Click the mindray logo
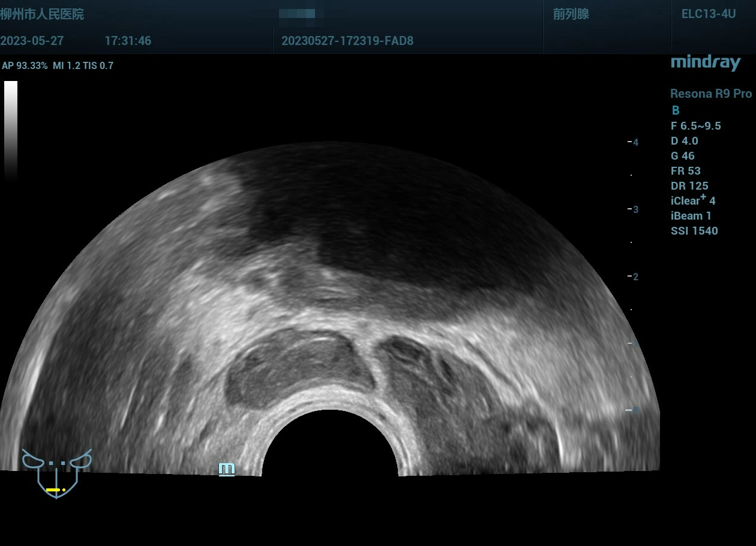The image size is (756, 546). point(705,62)
